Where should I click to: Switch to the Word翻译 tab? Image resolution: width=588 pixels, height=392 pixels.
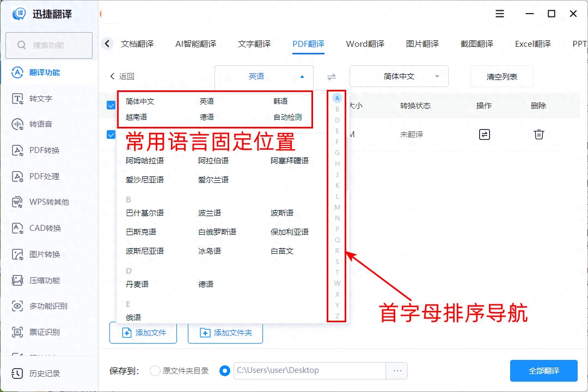click(365, 44)
